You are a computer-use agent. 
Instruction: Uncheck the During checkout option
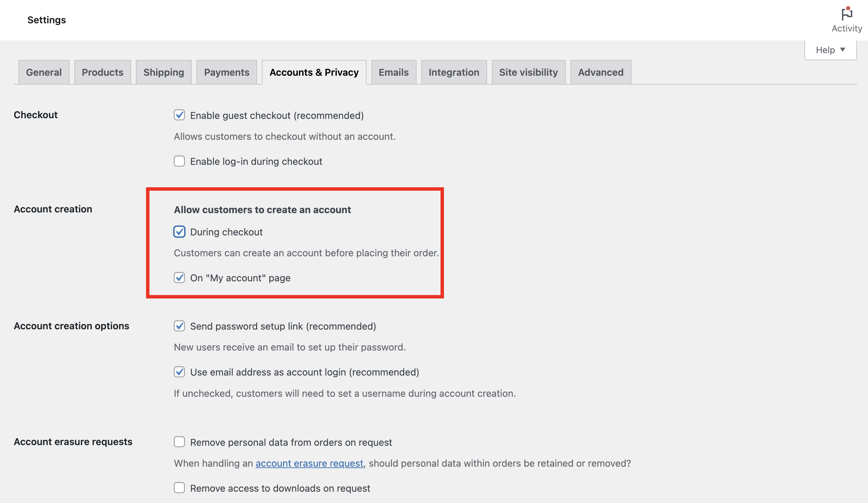click(179, 232)
